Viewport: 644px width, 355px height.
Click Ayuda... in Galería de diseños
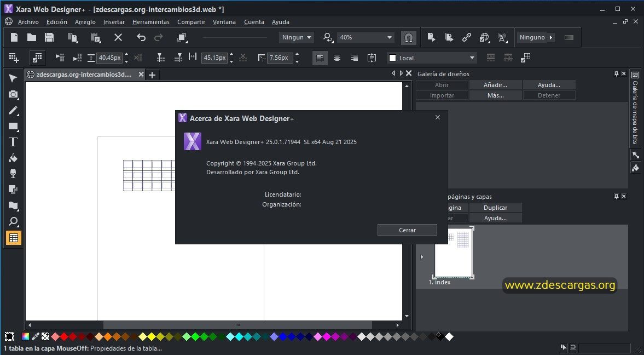[x=549, y=85]
